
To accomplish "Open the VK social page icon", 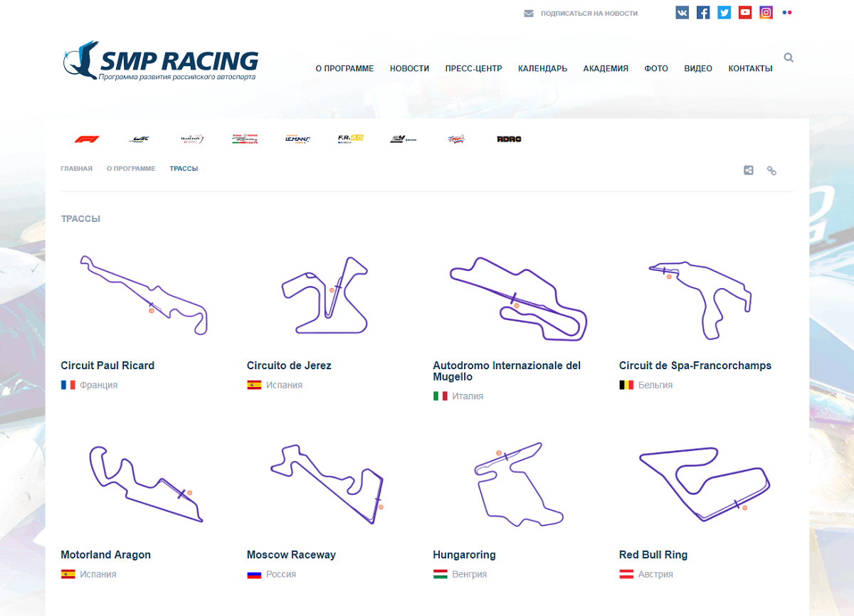I will (682, 12).
